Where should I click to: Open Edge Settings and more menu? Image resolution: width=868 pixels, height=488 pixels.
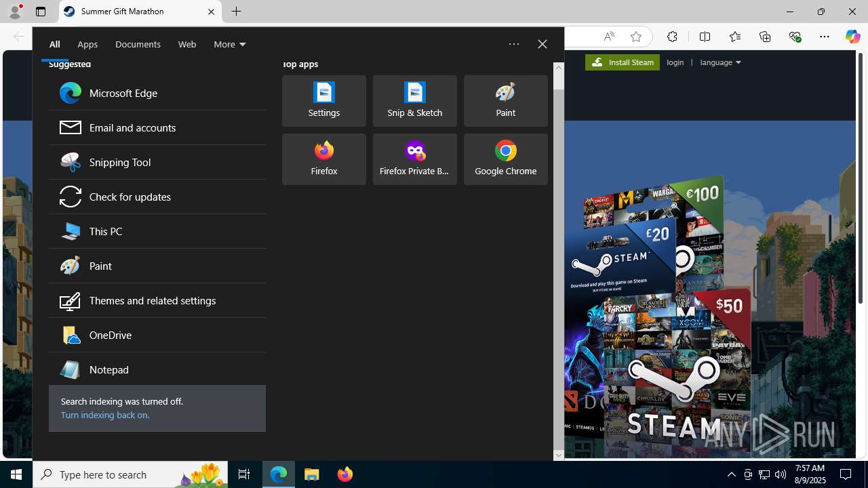[825, 37]
